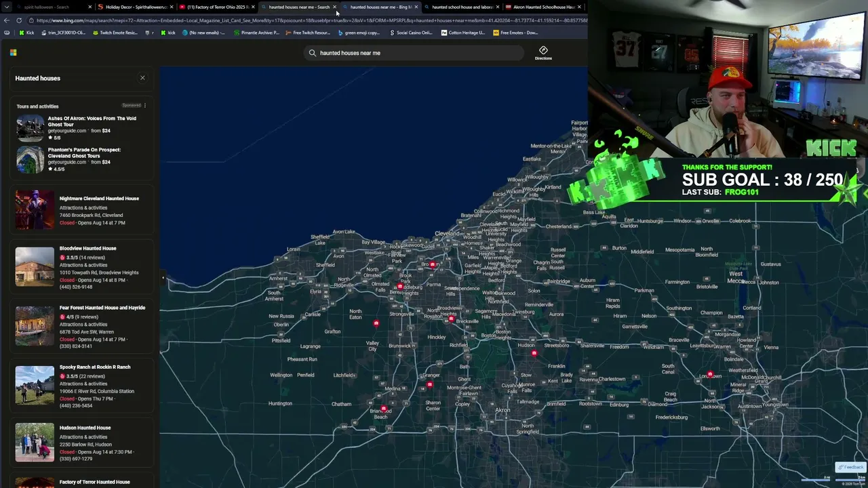Click the Hudson Haunted House photo
The height and width of the screenshot is (488, 868).
pyautogui.click(x=35, y=443)
